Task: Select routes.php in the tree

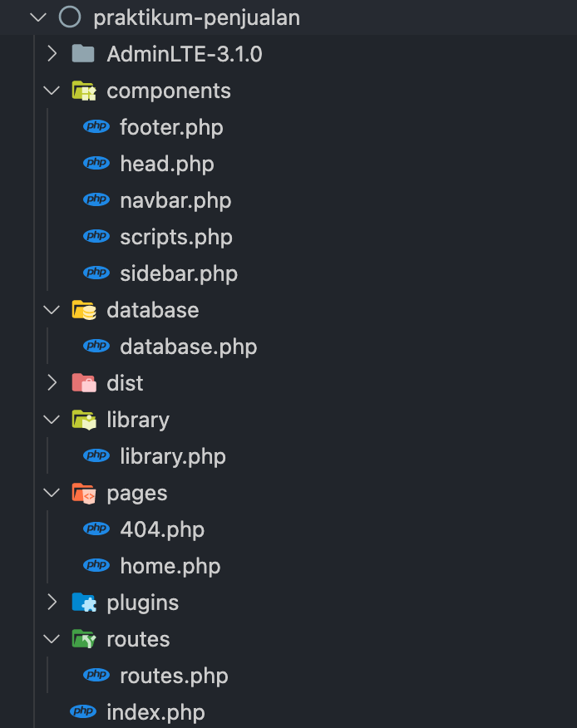Action: click(175, 676)
